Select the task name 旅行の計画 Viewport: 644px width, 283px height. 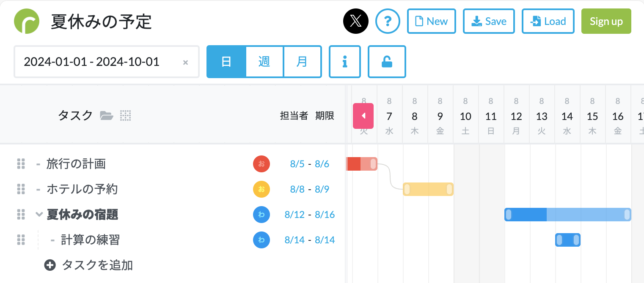tap(76, 164)
